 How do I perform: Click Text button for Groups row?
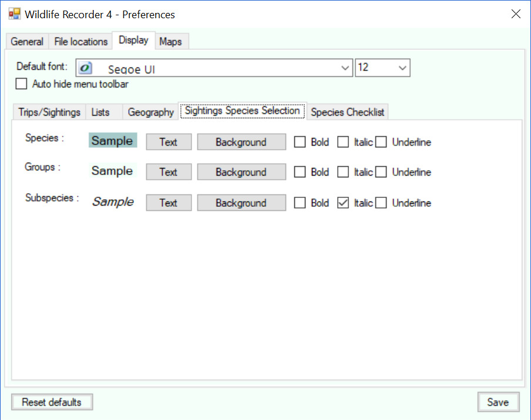(x=169, y=172)
